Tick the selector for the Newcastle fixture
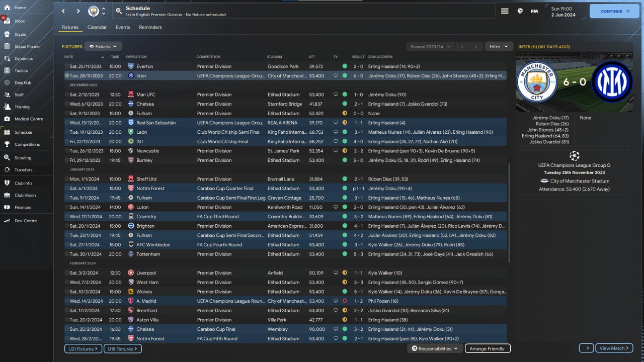Image resolution: width=644 pixels, height=362 pixels. pos(67,151)
